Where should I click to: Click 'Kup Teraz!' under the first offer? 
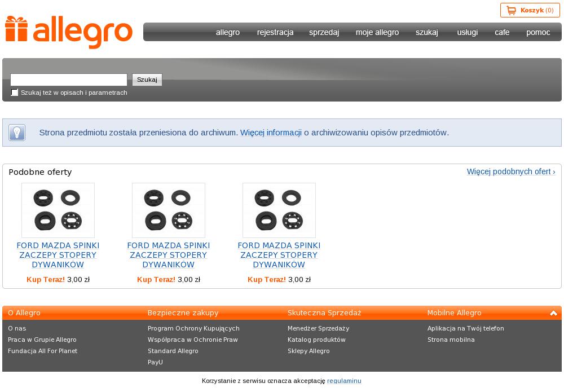pyautogui.click(x=46, y=279)
